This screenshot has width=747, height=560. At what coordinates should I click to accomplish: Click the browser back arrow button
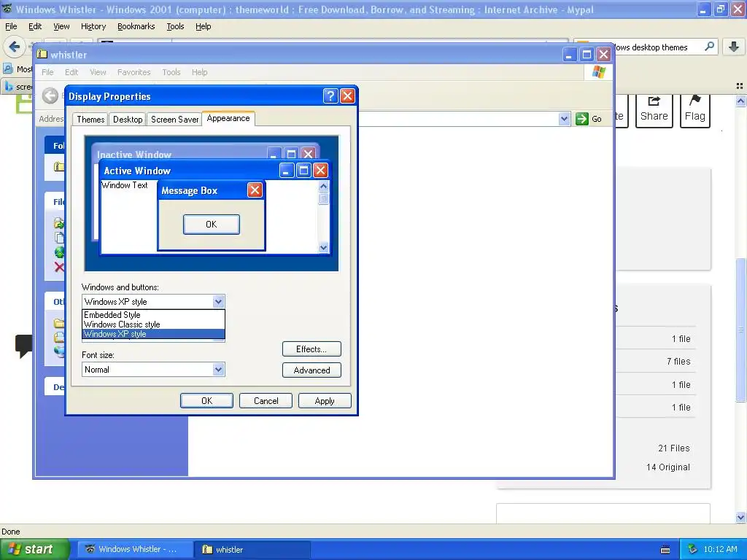15,47
